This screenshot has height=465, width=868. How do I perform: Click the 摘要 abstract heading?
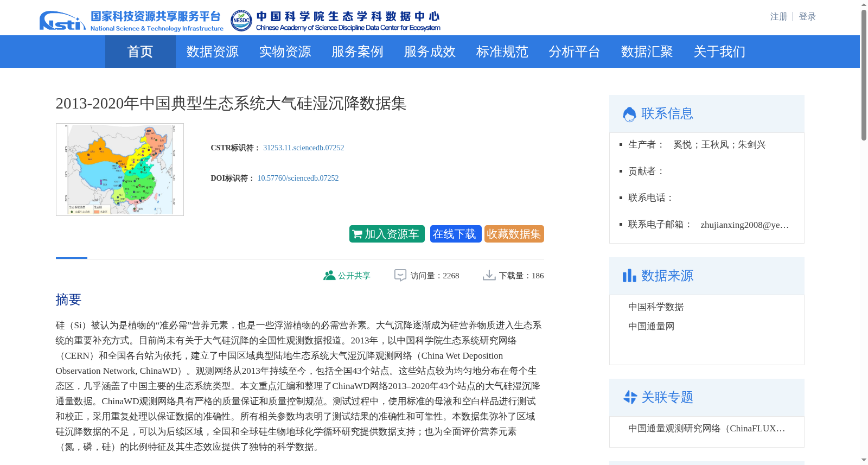point(68,300)
